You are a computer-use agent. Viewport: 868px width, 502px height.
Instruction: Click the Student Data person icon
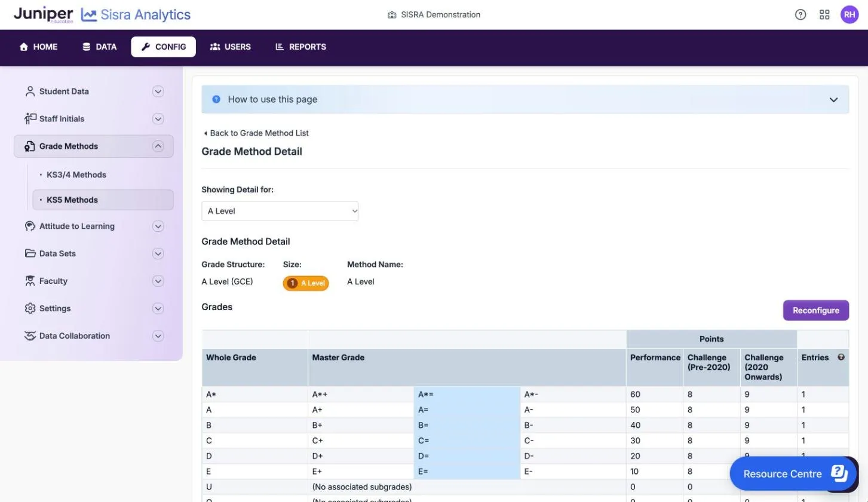pos(30,91)
